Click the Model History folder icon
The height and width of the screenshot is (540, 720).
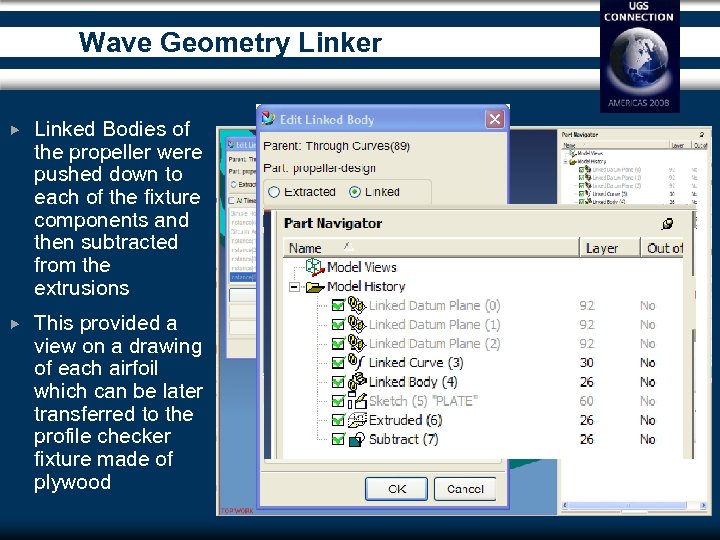[x=315, y=287]
